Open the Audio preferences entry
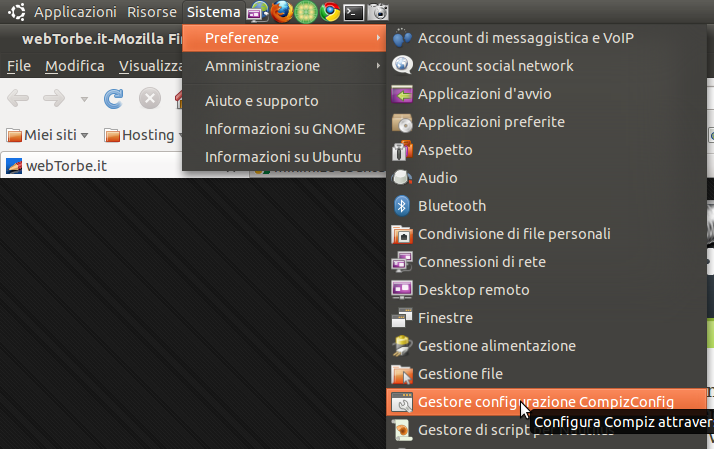 click(x=437, y=178)
